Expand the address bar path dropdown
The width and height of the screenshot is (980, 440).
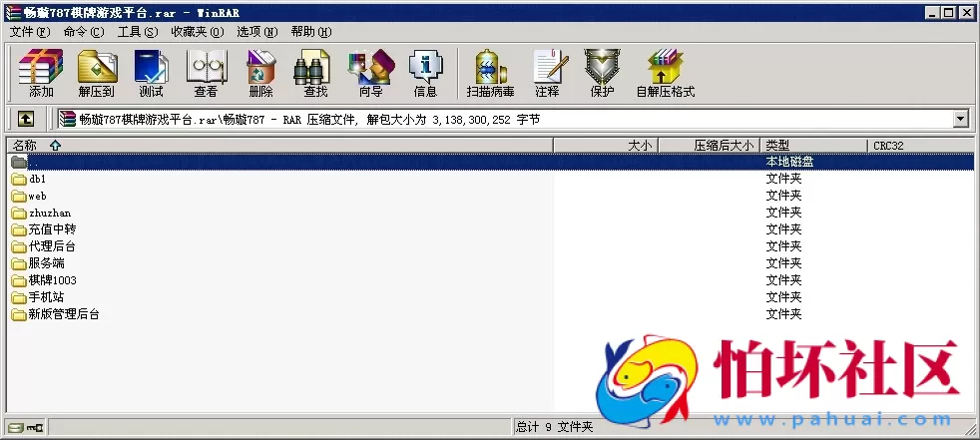[960, 119]
